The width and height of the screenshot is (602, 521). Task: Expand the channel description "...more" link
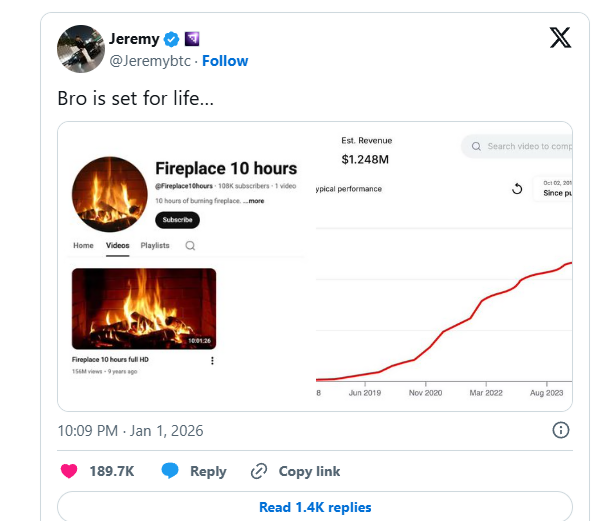(x=253, y=201)
